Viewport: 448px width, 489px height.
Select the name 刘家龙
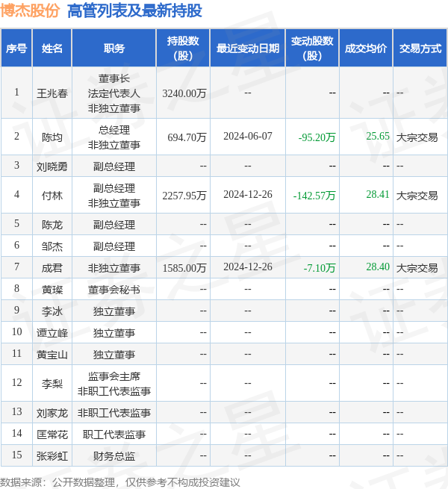tap(52, 413)
